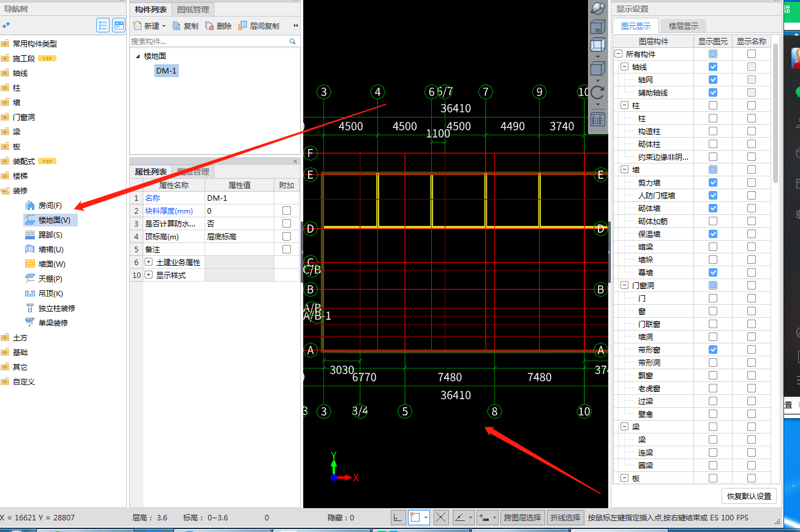Open rectangle selection mode dropdown arrow
The width and height of the screenshot is (800, 532).
tap(426, 517)
